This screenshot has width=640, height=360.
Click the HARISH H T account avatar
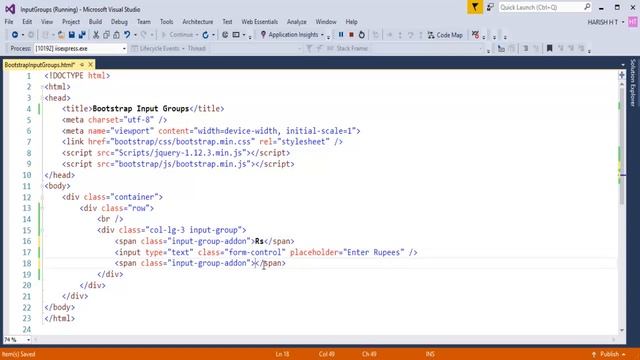pyautogui.click(x=633, y=22)
